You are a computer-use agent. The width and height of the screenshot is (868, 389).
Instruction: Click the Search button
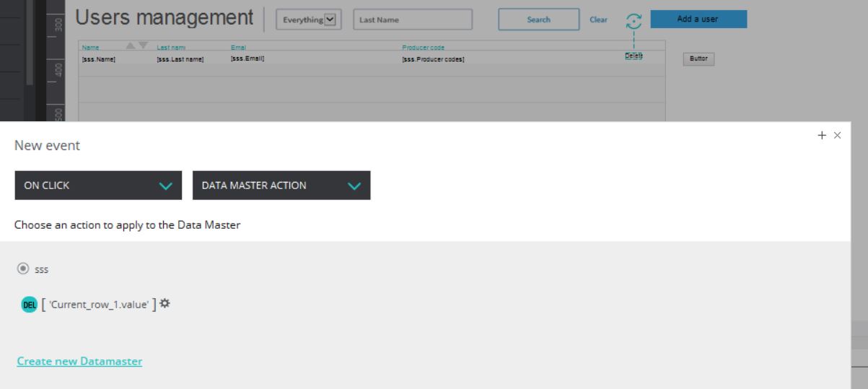538,19
